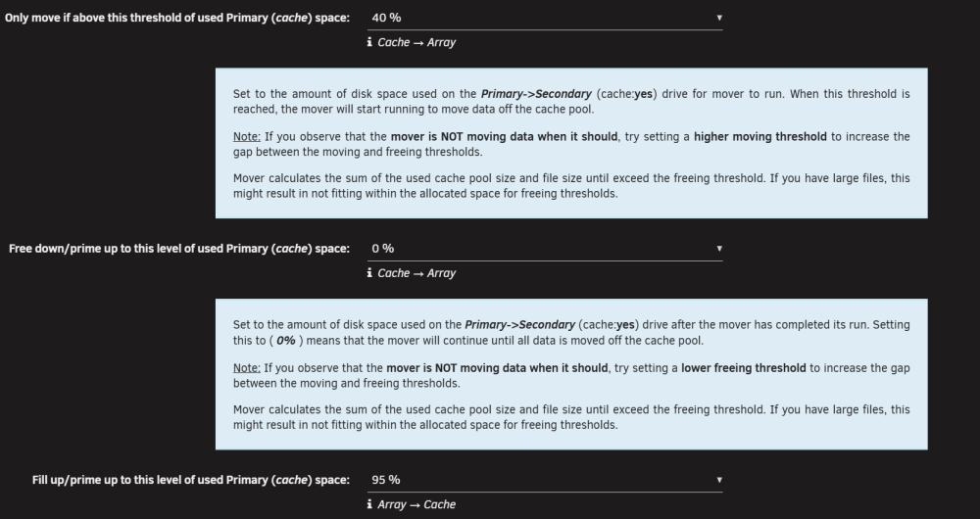Toggle help via "Only move if above this threshold" label
This screenshot has width=980, height=519.
click(177, 18)
